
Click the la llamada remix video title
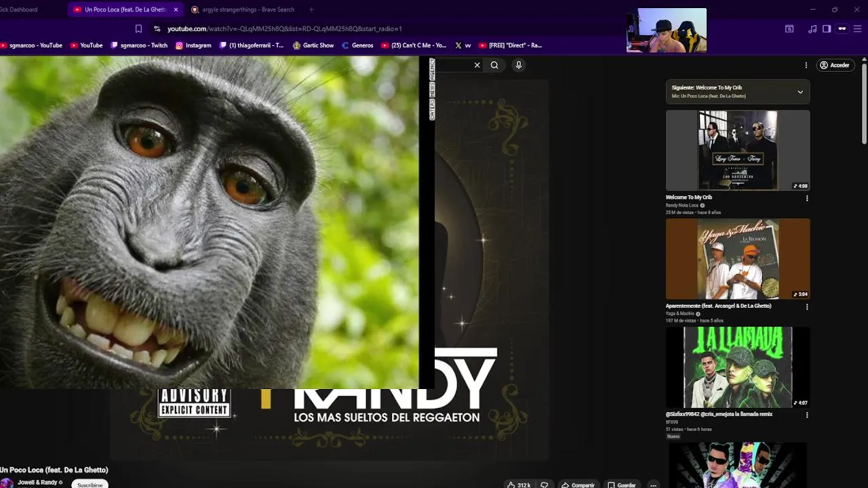coord(719,414)
